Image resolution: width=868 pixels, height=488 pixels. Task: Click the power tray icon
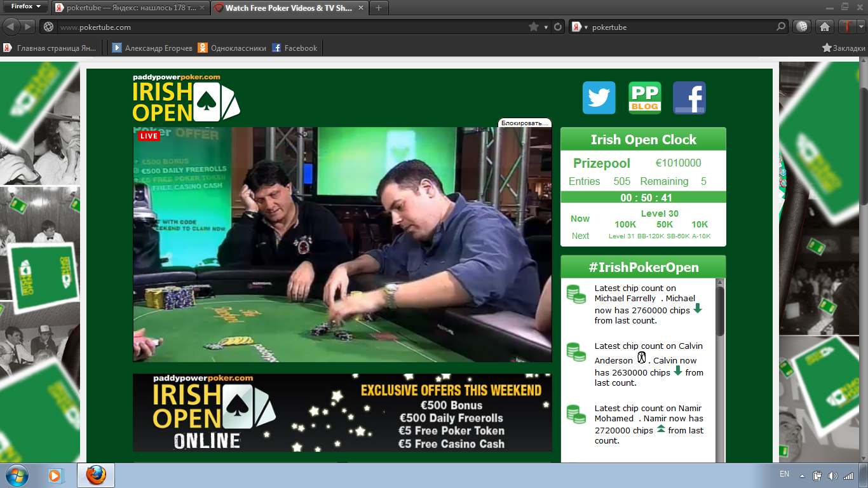818,475
